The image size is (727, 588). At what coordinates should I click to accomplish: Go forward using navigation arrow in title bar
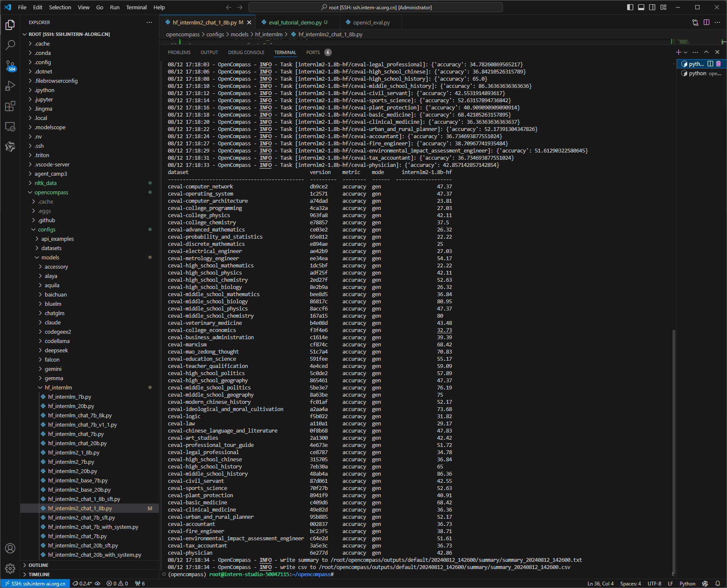coord(240,7)
